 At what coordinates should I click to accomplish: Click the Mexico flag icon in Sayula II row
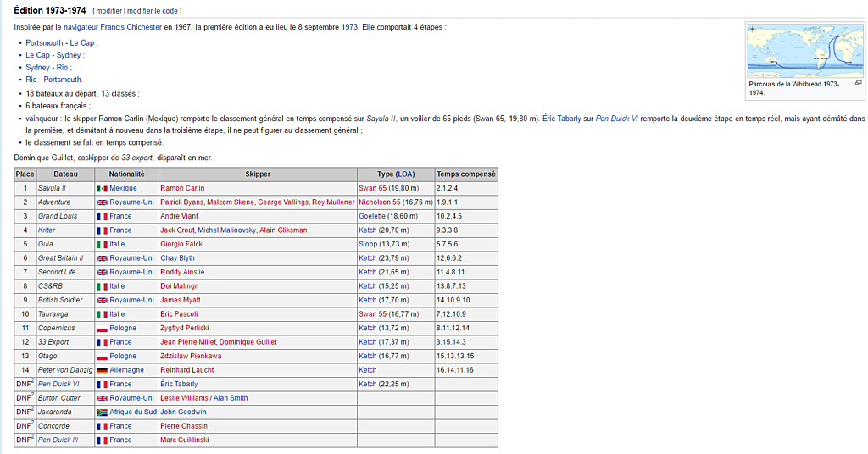[x=102, y=189]
